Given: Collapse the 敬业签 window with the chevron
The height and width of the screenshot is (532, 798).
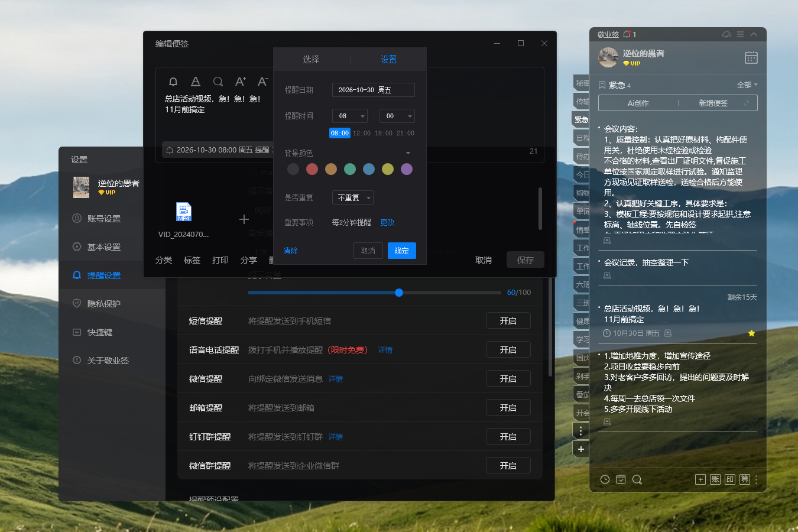Looking at the screenshot, I should point(754,34).
